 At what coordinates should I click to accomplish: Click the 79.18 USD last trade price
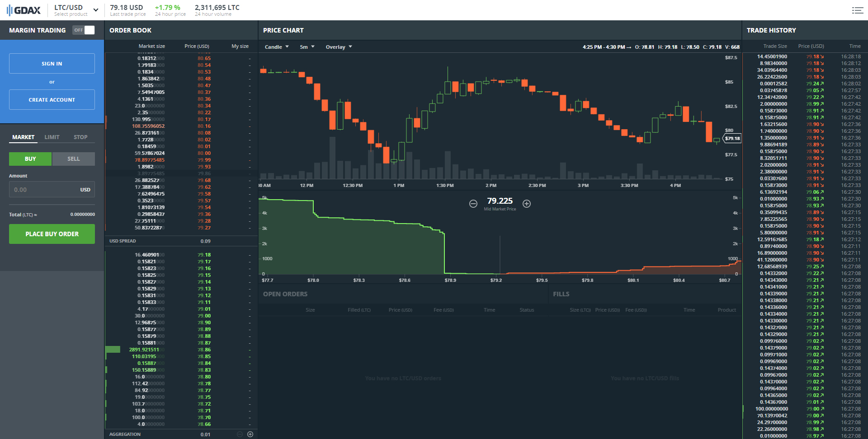coord(126,8)
